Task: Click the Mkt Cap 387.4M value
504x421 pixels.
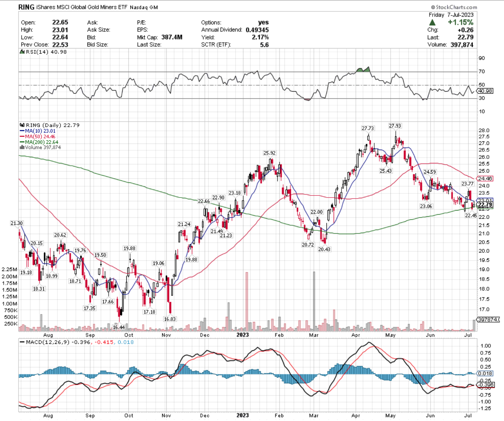Action: [x=172, y=37]
